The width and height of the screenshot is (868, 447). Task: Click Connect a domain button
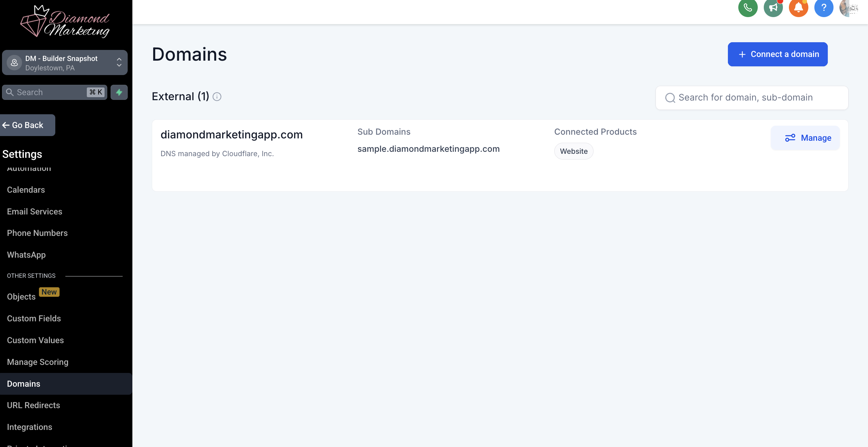point(777,54)
